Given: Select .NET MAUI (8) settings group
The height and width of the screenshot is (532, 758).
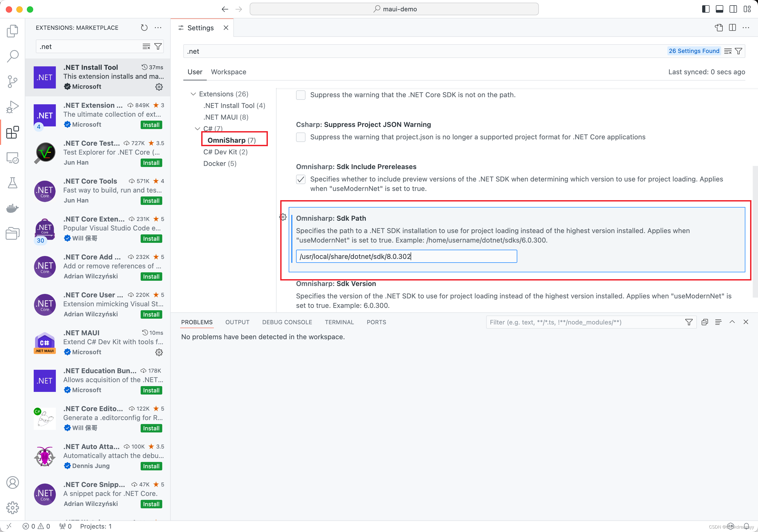Looking at the screenshot, I should (x=226, y=117).
